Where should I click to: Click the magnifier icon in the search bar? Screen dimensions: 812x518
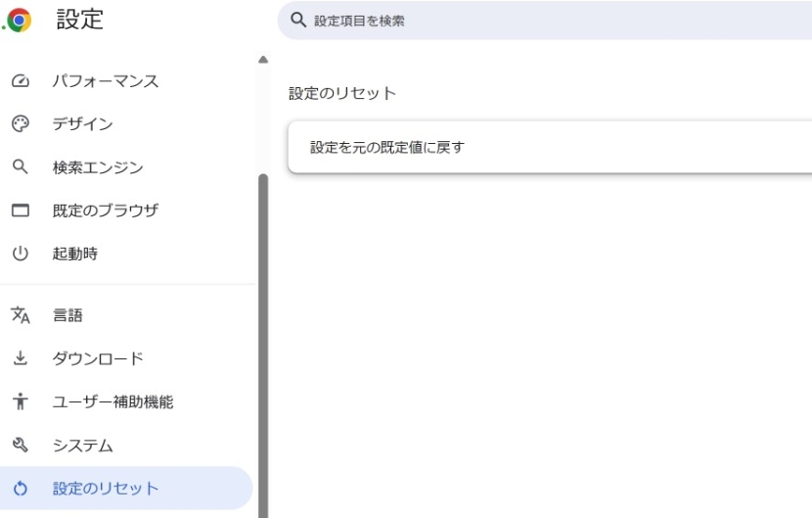click(x=299, y=20)
